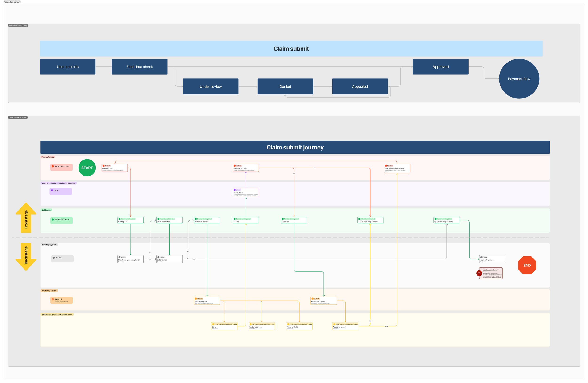Click the Travel claim journey page label
The image size is (588, 383).
[12, 2]
